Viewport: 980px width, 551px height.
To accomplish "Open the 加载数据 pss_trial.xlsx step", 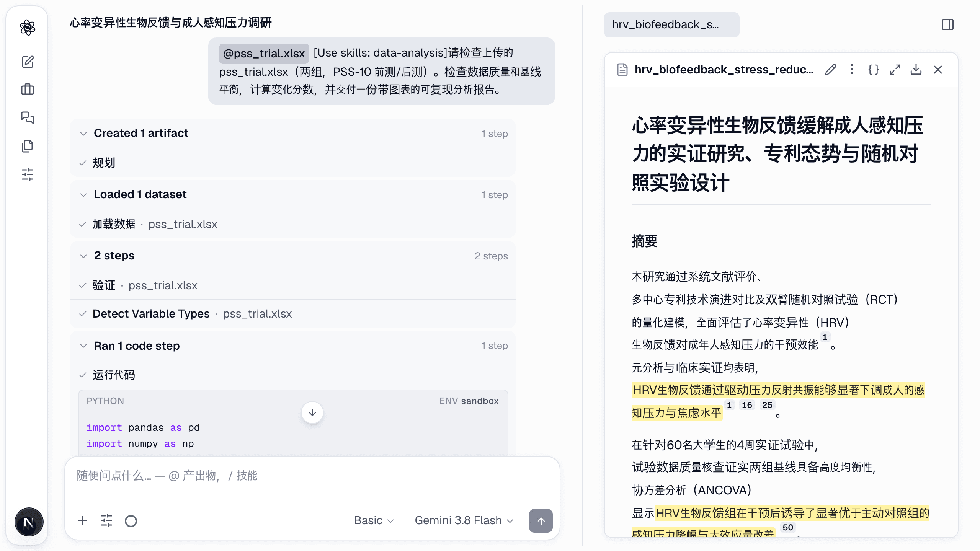I will point(293,224).
